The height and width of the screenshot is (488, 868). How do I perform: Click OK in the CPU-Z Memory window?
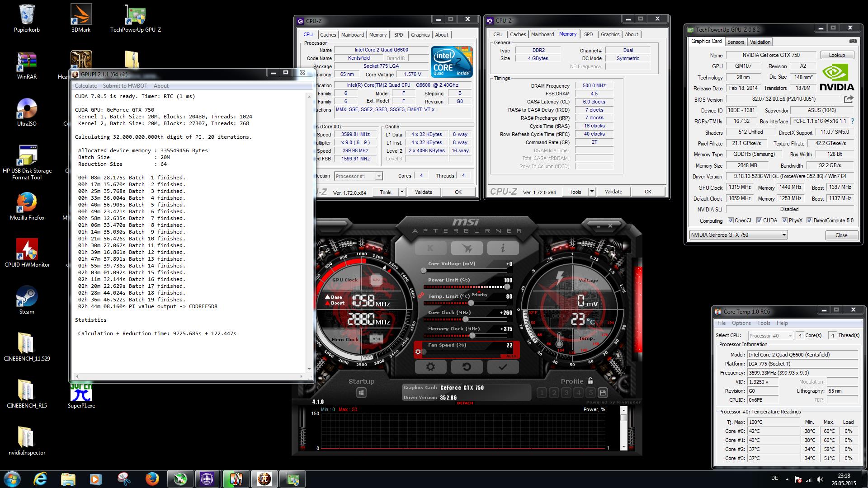(648, 192)
